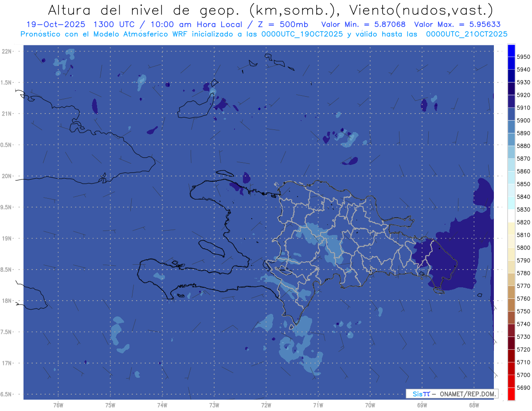The image size is (532, 411).
Task: Click the 5900 colorbar label
Action: pos(523,121)
